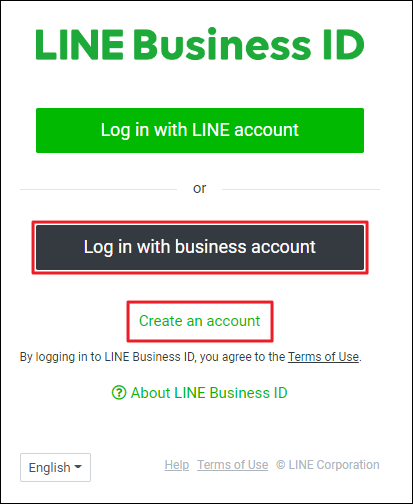Open the Help link in the footer
The width and height of the screenshot is (413, 504).
click(177, 465)
